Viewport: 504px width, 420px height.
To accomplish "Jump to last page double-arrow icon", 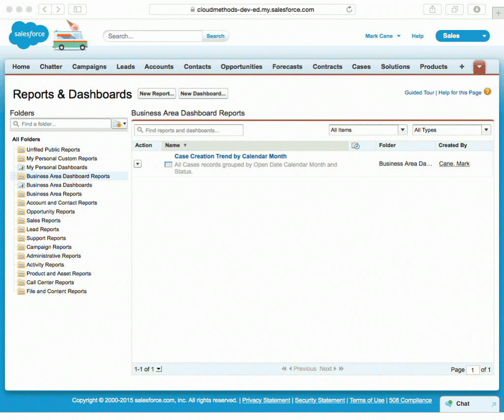I will pos(342,369).
